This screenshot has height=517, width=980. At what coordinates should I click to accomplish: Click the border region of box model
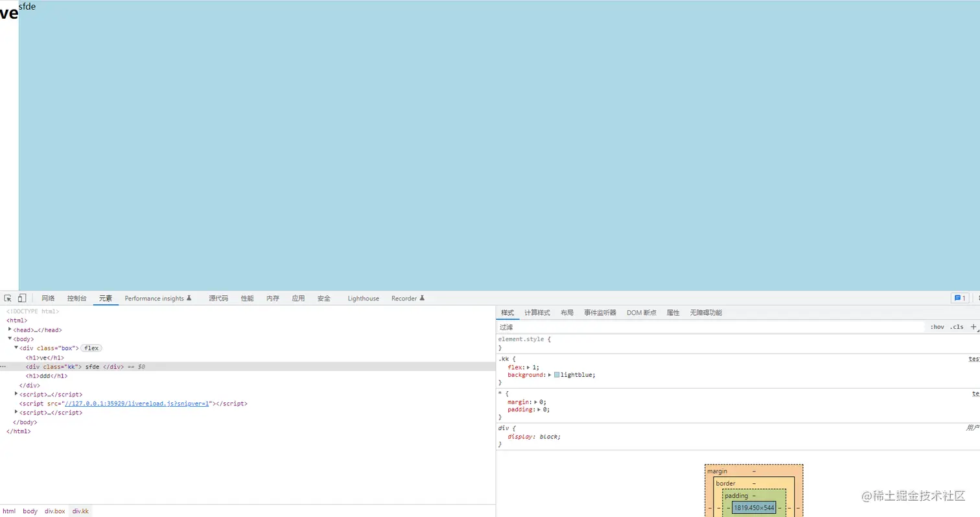726,483
